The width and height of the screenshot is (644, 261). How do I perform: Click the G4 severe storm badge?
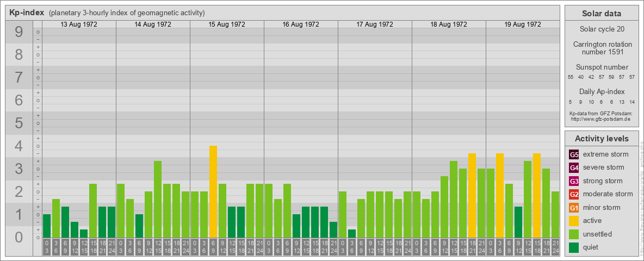tap(574, 168)
